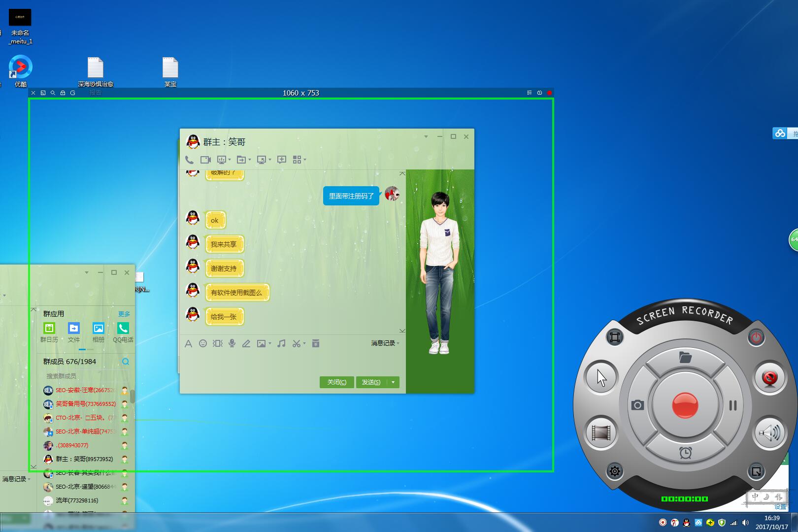Open 相册 group album app
Viewport: 798px width, 532px height.
99,332
